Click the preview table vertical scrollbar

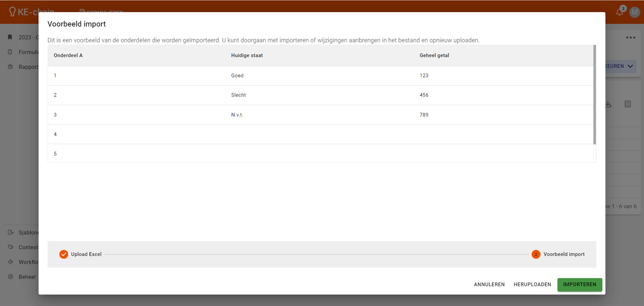click(594, 95)
